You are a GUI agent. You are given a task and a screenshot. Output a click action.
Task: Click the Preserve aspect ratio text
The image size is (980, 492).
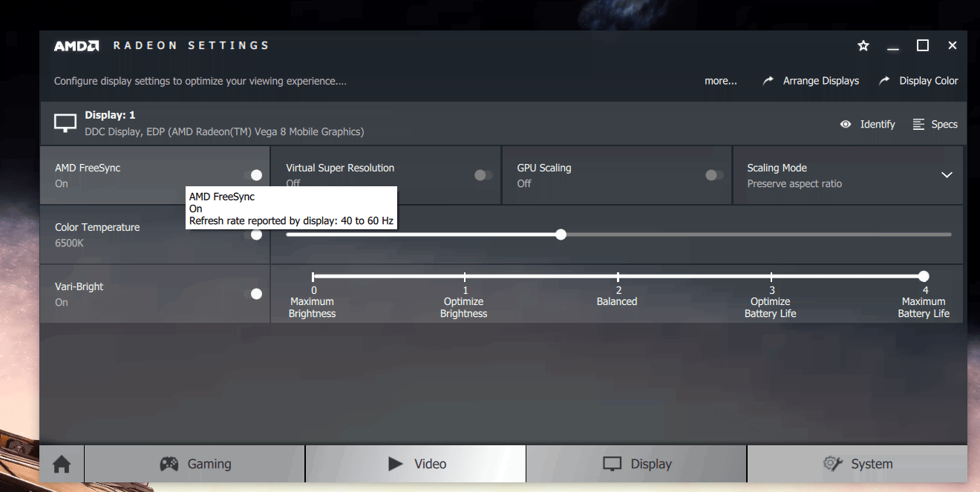794,183
